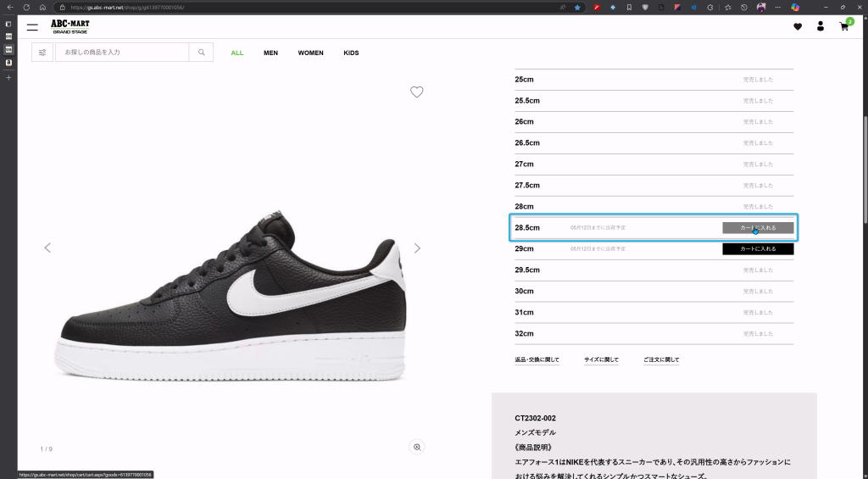This screenshot has height=479, width=868.
Task: Open the favorites heart in site header
Action: [798, 26]
